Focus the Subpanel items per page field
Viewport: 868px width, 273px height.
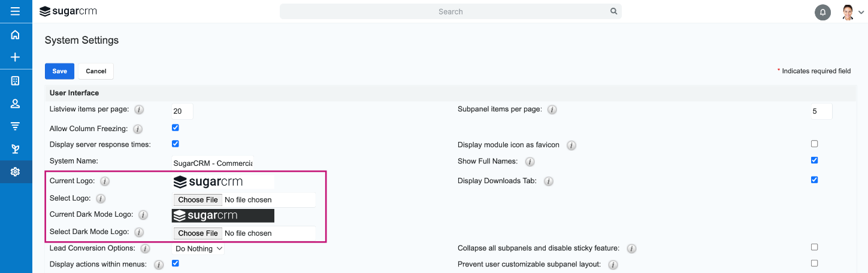[x=821, y=111]
